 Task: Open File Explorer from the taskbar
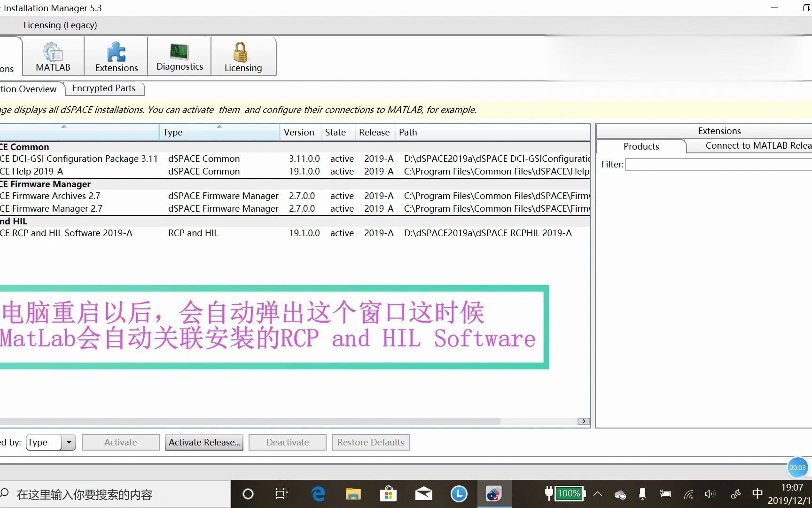point(353,494)
